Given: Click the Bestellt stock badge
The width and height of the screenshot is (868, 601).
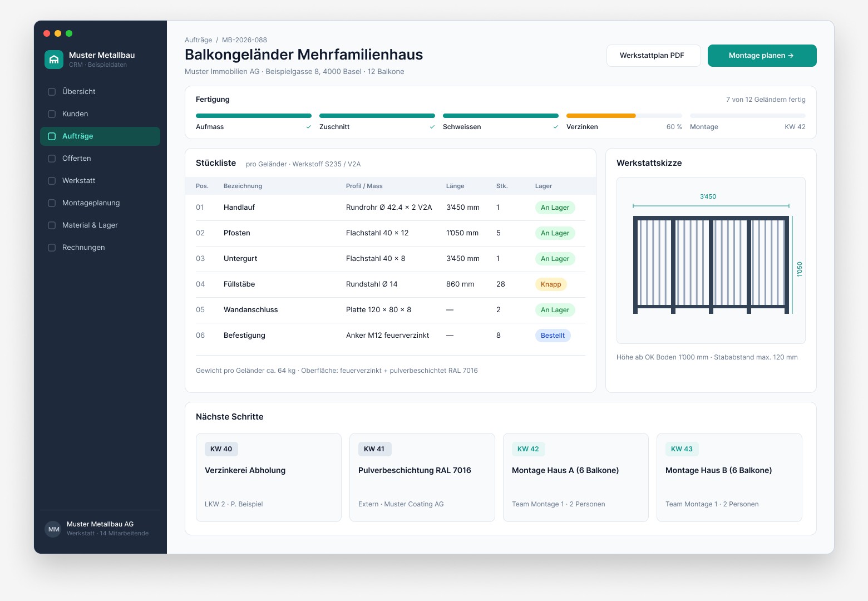Looking at the screenshot, I should [553, 336].
